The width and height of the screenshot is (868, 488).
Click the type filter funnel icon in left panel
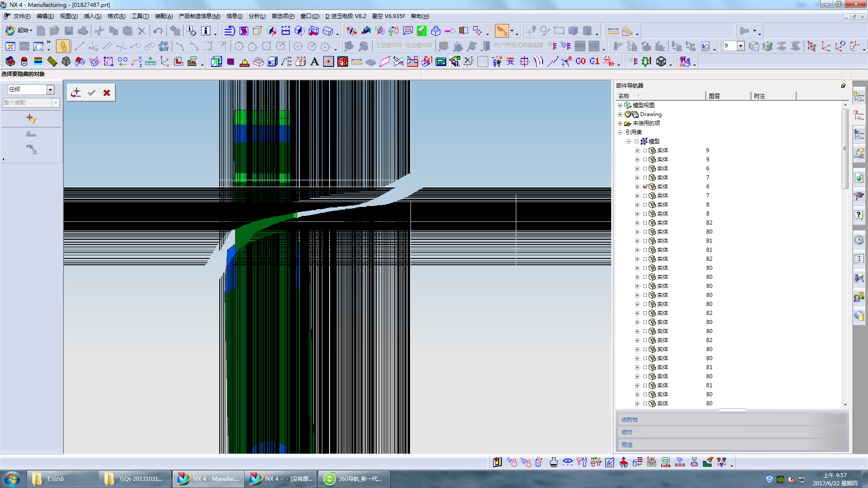31,119
